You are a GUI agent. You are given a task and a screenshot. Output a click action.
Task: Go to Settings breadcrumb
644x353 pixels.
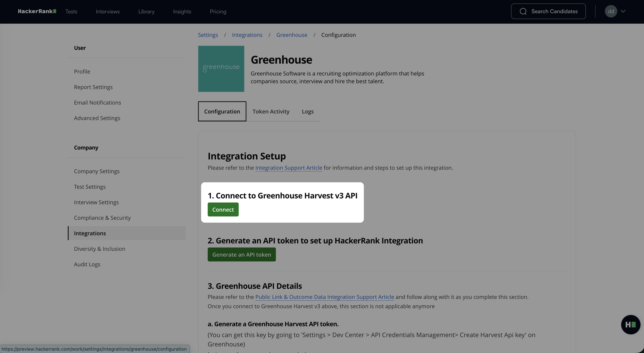(208, 35)
